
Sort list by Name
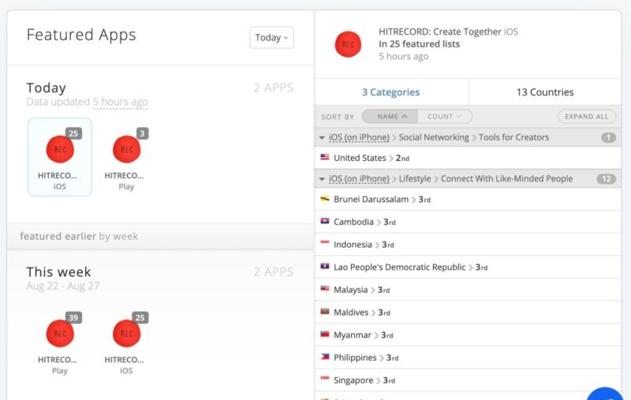point(390,116)
